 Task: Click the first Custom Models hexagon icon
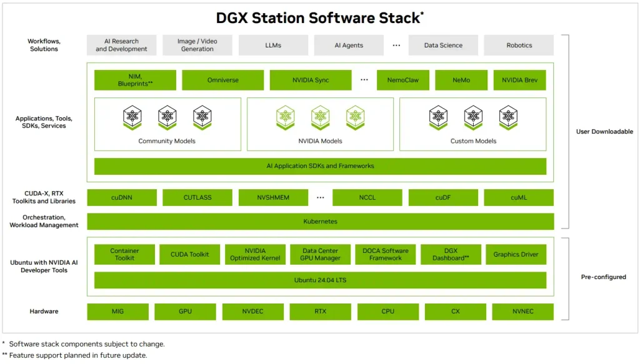(x=438, y=118)
